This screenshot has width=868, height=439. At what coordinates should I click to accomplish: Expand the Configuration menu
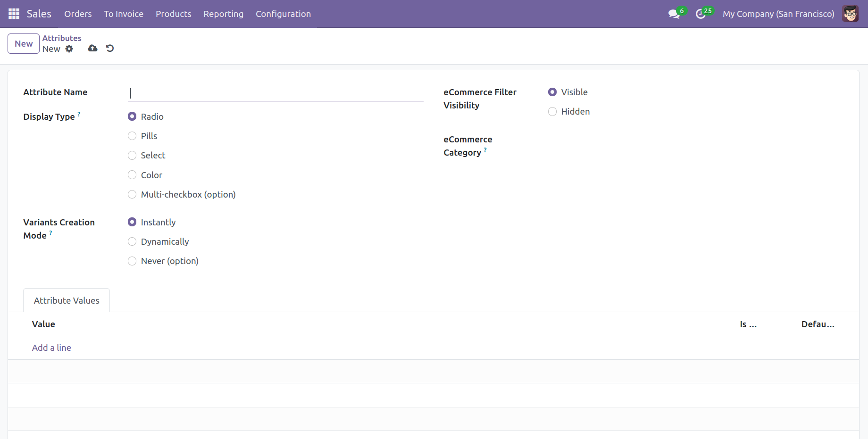tap(283, 14)
